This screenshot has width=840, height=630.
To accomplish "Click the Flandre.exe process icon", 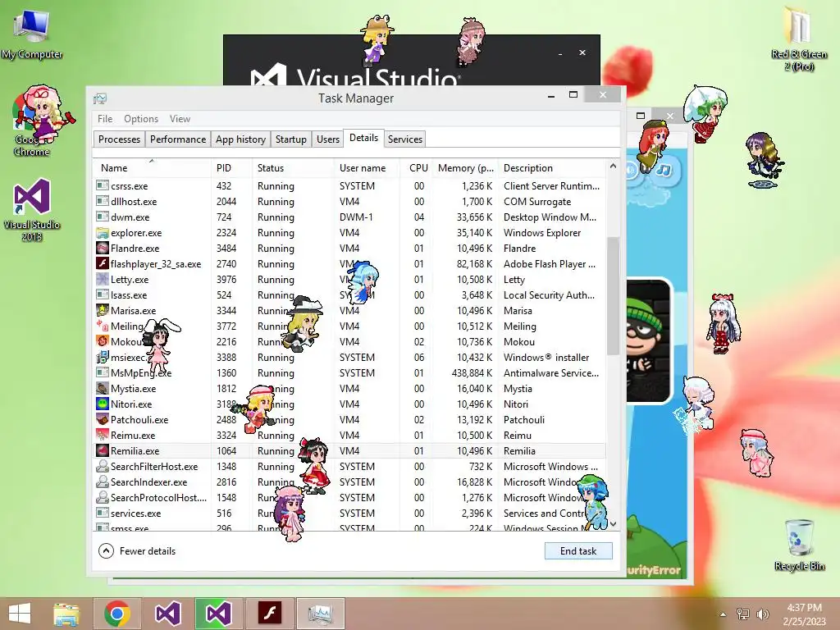I will (x=103, y=248).
